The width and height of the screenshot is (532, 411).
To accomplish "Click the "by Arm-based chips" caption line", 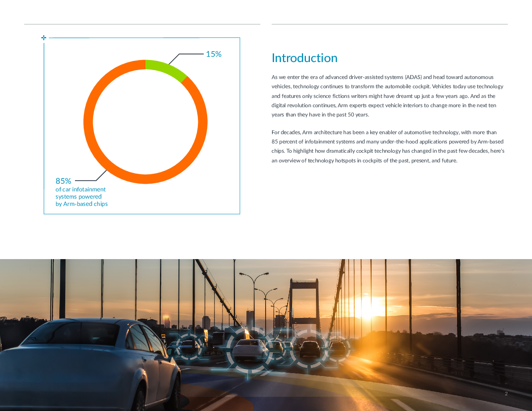I will 81,204.
